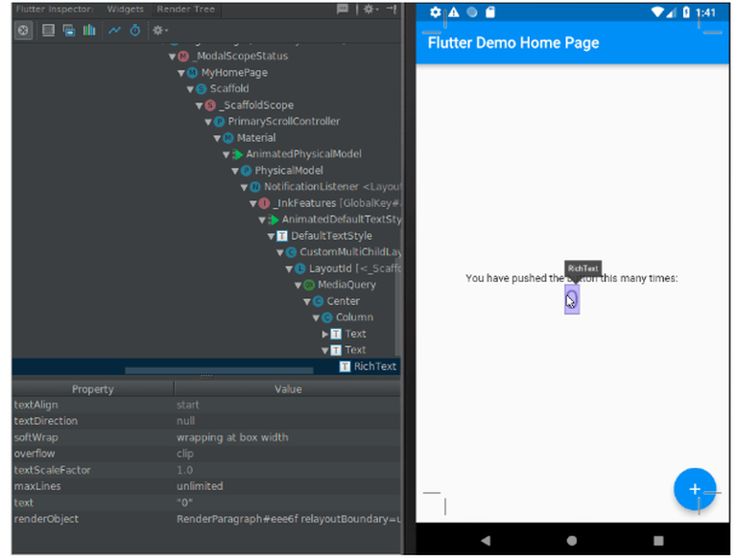
Task: Tap the 'You have pushed the button' text
Action: tap(571, 278)
